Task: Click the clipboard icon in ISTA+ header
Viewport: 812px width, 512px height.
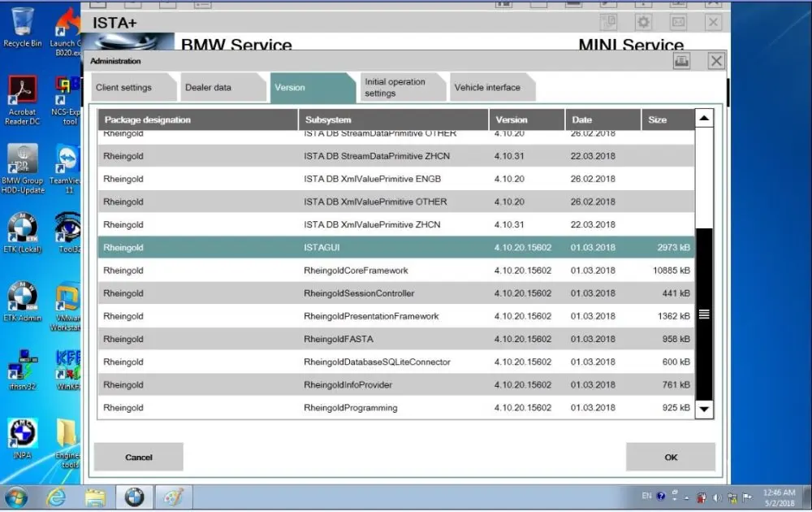Action: click(x=608, y=22)
